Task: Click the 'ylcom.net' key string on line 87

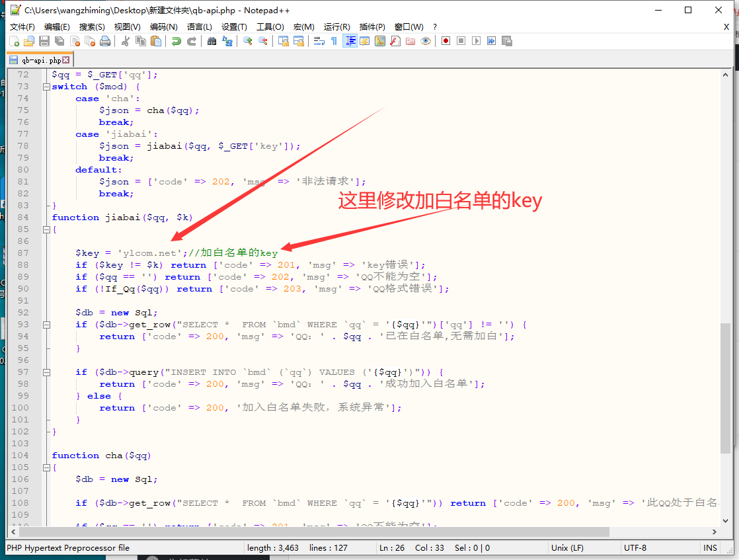Action: tap(149, 253)
